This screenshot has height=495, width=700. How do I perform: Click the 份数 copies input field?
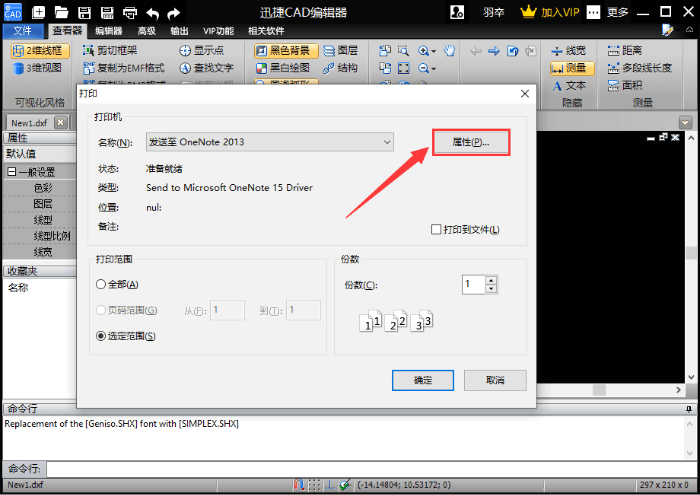[473, 284]
